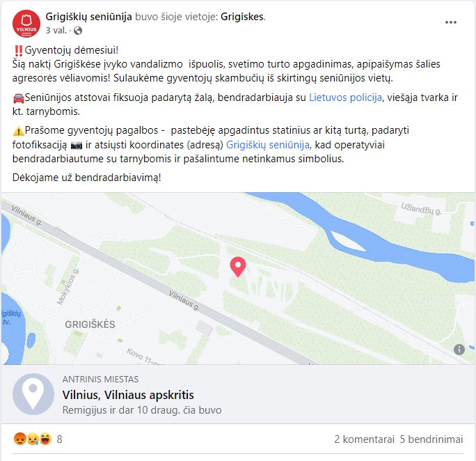Viewport: 476px width, 461px height.
Task: Click the GRIGIŠKĖS label on the map
Action: point(90,325)
